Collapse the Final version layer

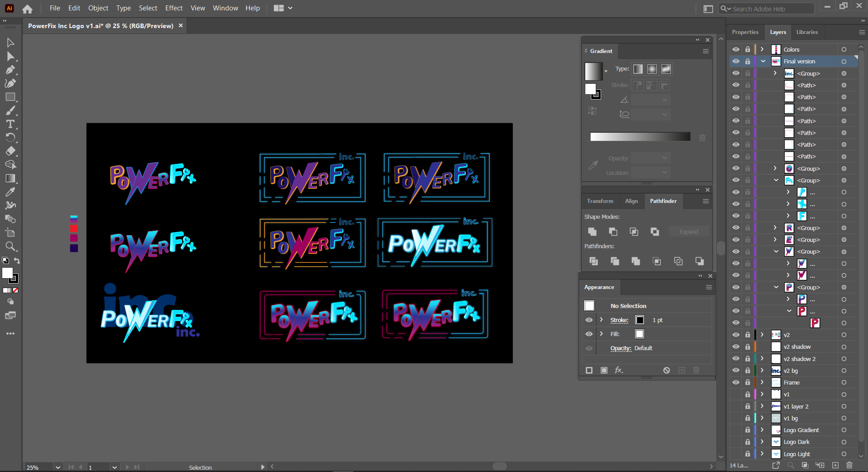(x=763, y=61)
